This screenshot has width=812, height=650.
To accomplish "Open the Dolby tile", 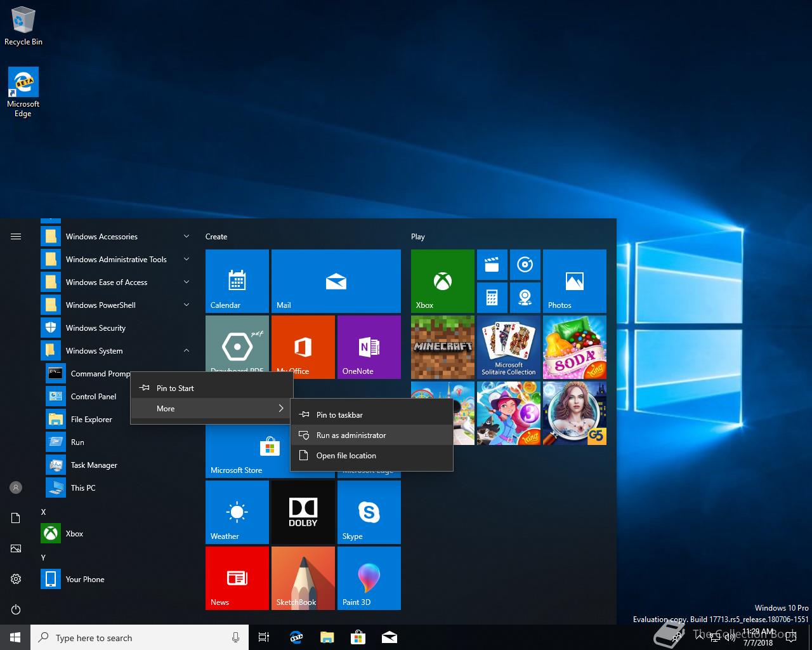I will (x=303, y=512).
